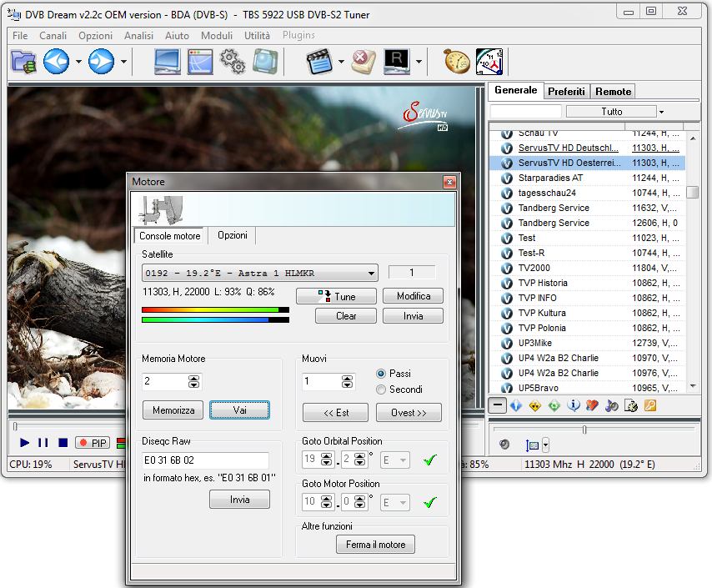Click the green-framed screenshot toolbar icon

265,62
